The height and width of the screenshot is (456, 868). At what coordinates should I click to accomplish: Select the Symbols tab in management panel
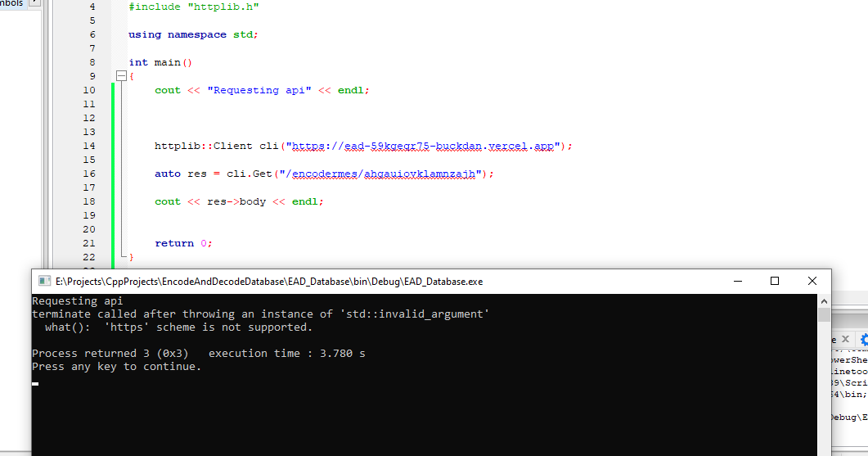click(x=11, y=3)
